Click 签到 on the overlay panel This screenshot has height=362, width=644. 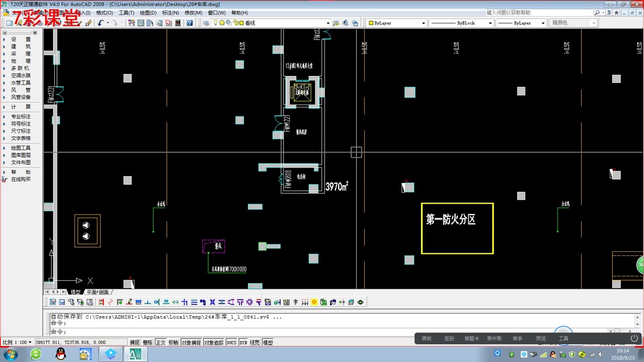tap(449, 338)
